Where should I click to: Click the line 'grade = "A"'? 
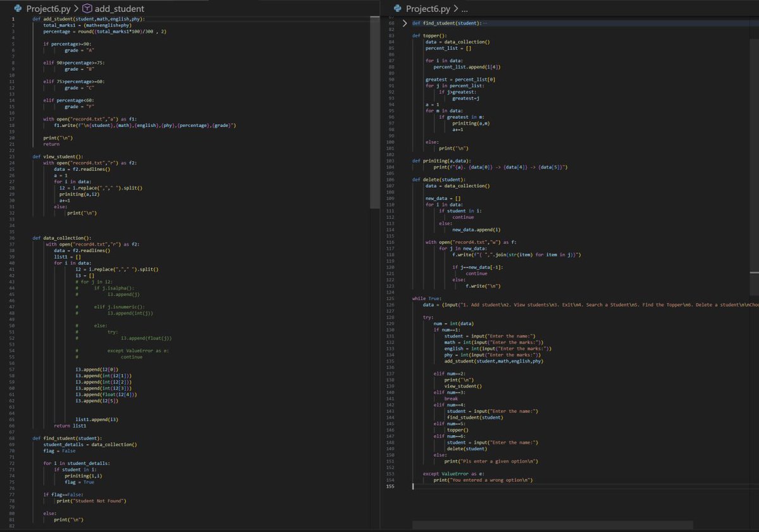pyautogui.click(x=79, y=50)
